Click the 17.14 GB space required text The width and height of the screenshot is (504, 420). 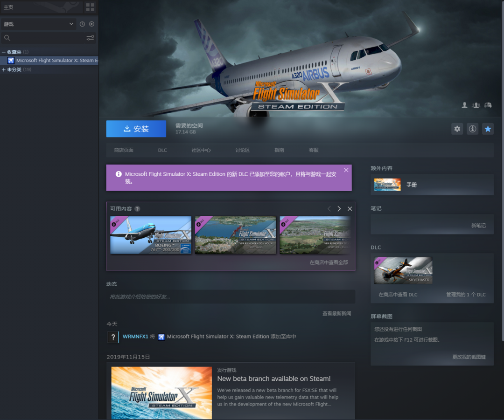185,132
